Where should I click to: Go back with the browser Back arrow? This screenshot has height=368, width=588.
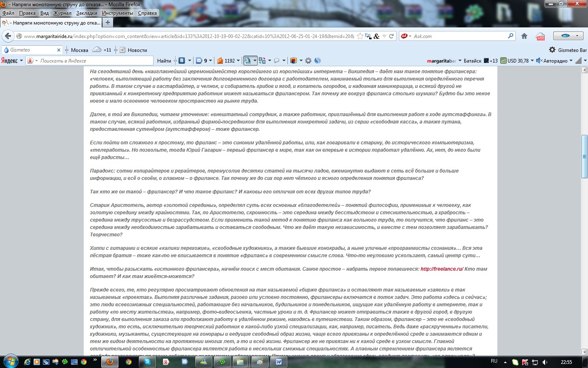8,36
